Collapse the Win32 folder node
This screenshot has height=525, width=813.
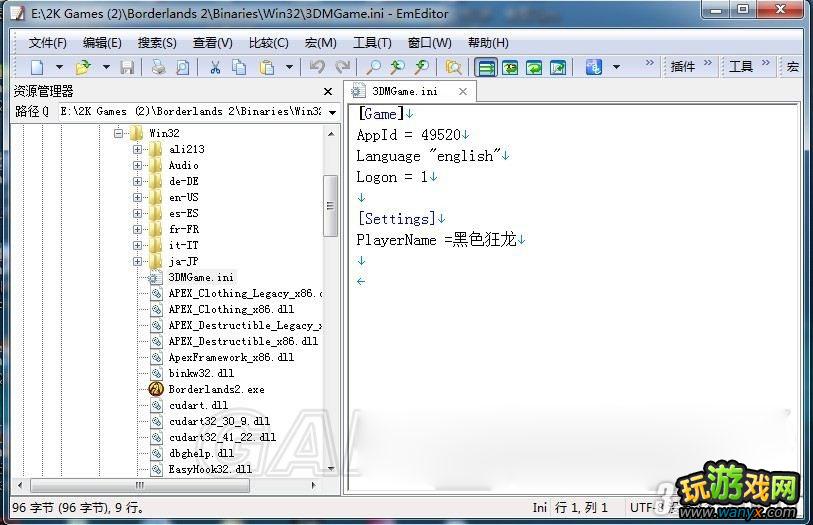(119, 133)
